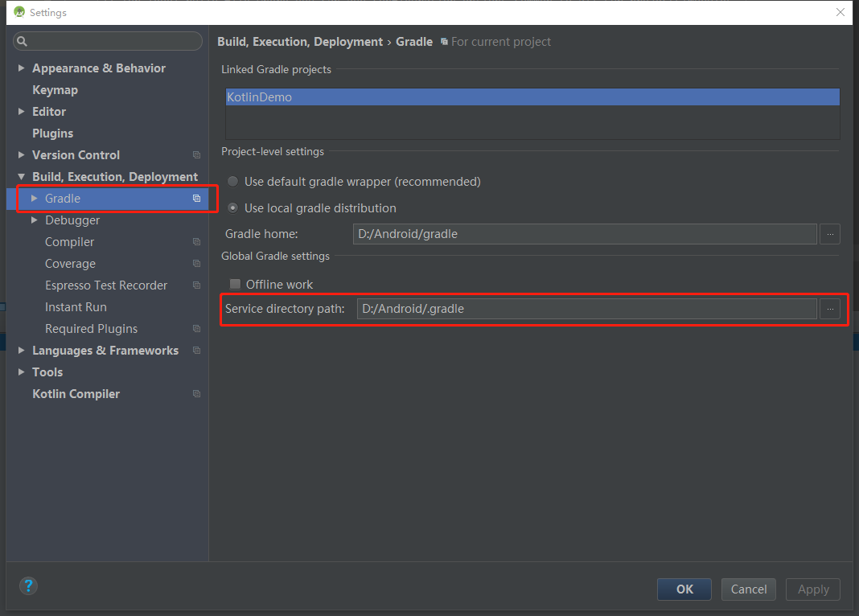The image size is (859, 616).
Task: Open the Coverage settings page
Action: (x=70, y=264)
